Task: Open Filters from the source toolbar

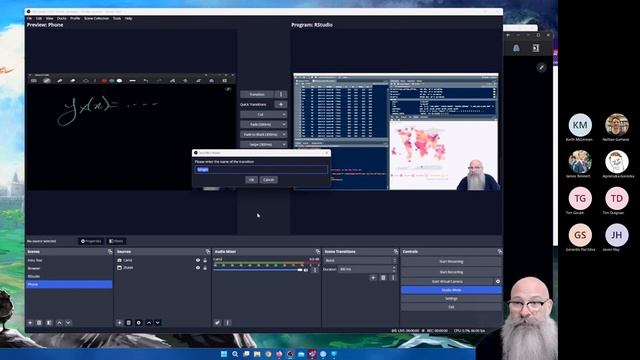Action: coord(116,241)
